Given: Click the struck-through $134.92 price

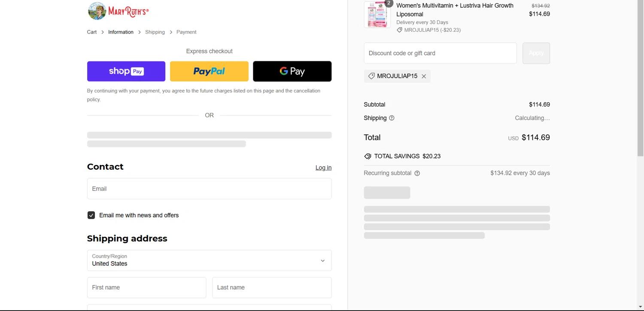Looking at the screenshot, I should 541,6.
